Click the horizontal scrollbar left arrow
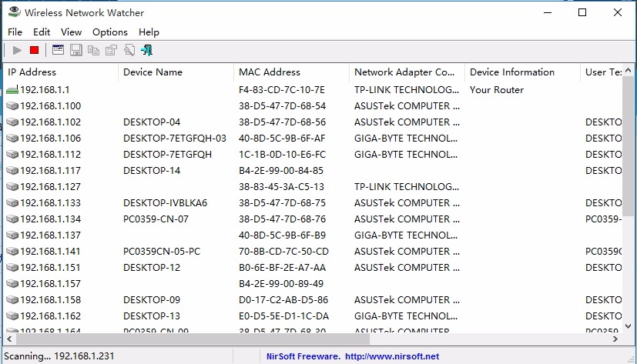 (9, 339)
